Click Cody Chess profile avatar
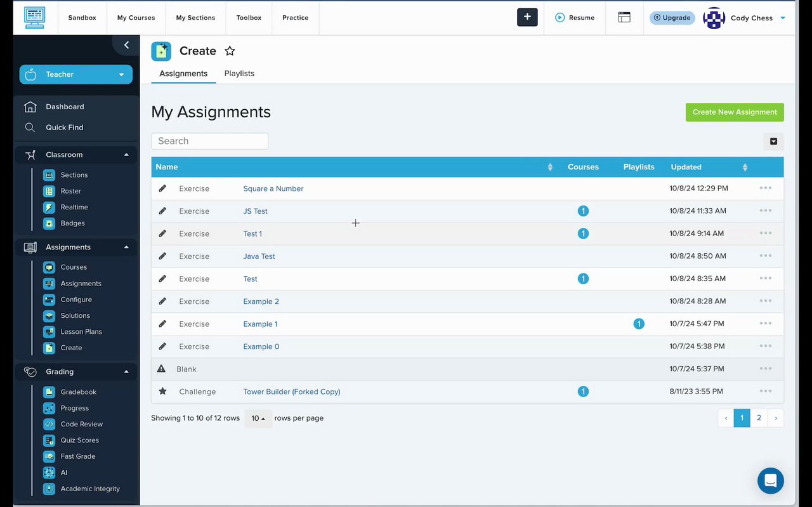The image size is (812, 507). (x=714, y=18)
